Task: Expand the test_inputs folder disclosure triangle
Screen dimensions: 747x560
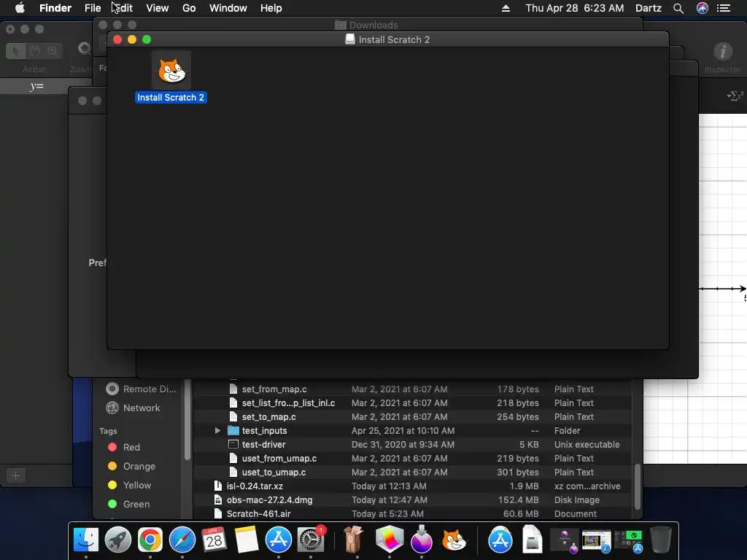Action: [x=217, y=430]
